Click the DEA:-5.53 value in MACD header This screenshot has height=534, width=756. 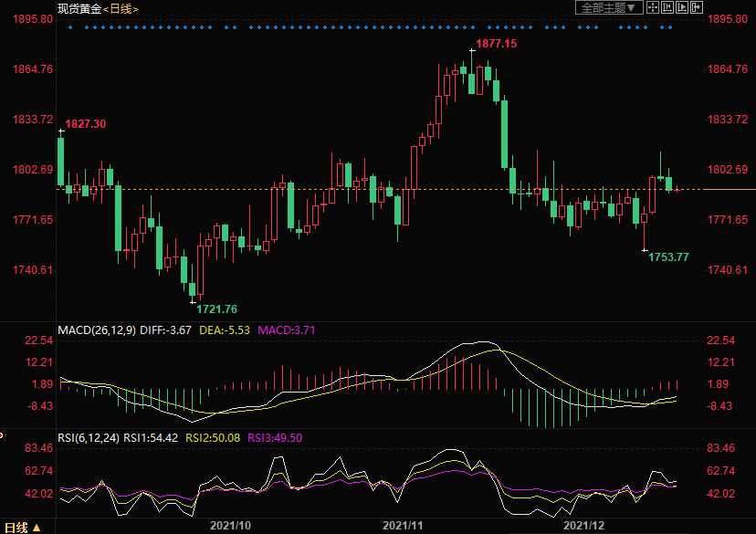pos(226,330)
